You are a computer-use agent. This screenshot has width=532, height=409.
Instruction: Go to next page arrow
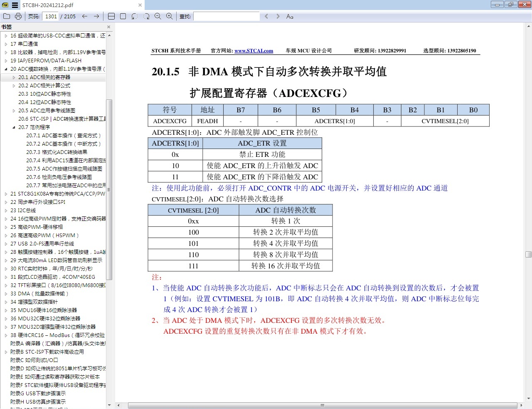96,16
